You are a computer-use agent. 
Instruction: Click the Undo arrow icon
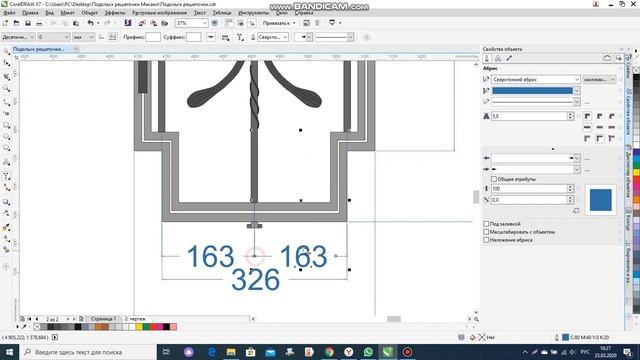click(x=90, y=23)
